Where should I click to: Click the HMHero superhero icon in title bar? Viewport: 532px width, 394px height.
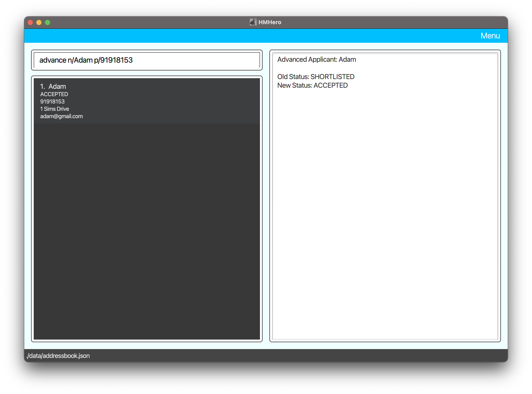click(253, 22)
